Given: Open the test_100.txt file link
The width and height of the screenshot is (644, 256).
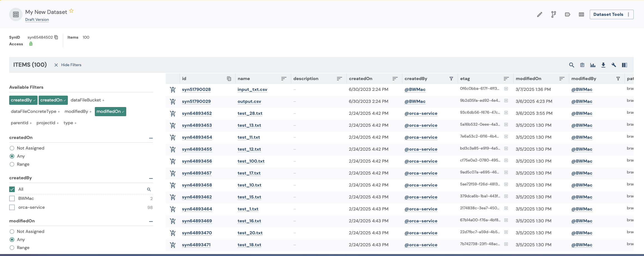Looking at the screenshot, I should (251, 161).
